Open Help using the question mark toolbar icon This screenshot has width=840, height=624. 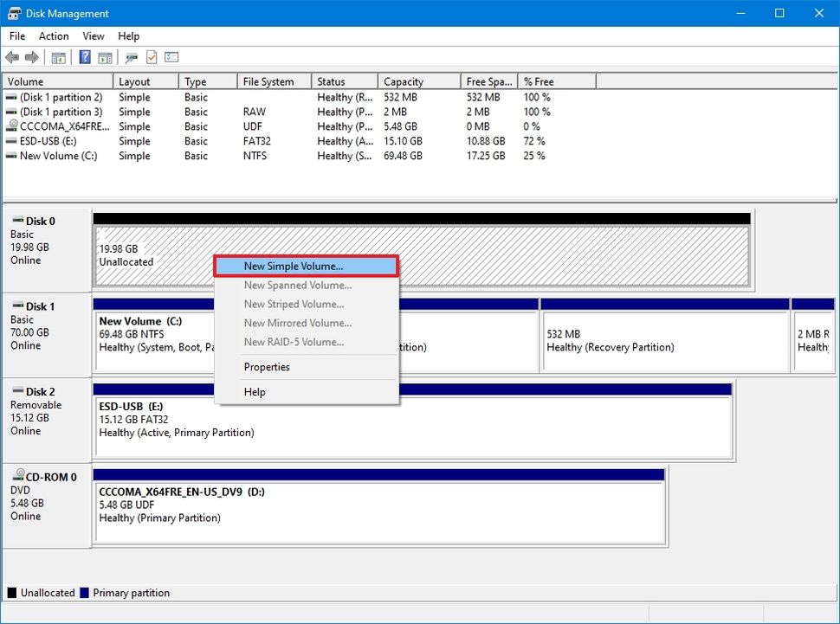pyautogui.click(x=84, y=57)
